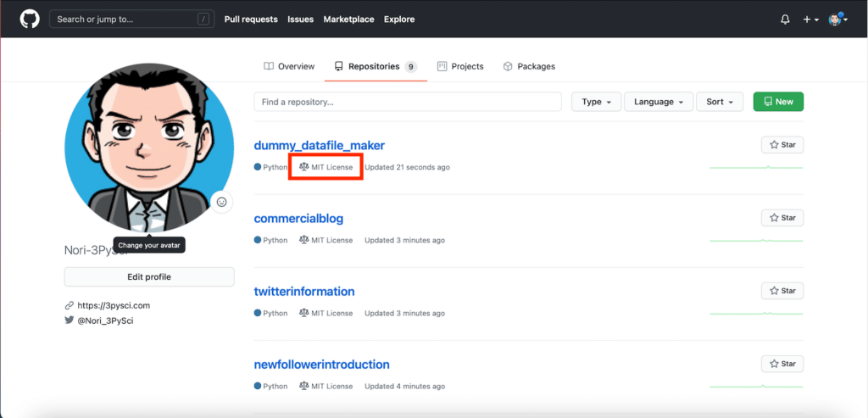Image resolution: width=868 pixels, height=418 pixels.
Task: Click the Edit profile button
Action: 149,276
